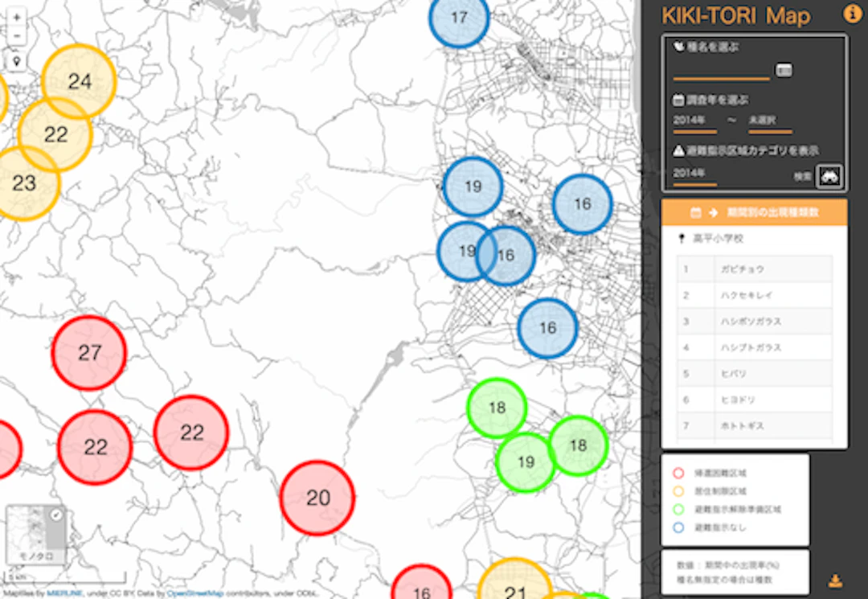Open the info panel via the i icon

click(x=853, y=14)
